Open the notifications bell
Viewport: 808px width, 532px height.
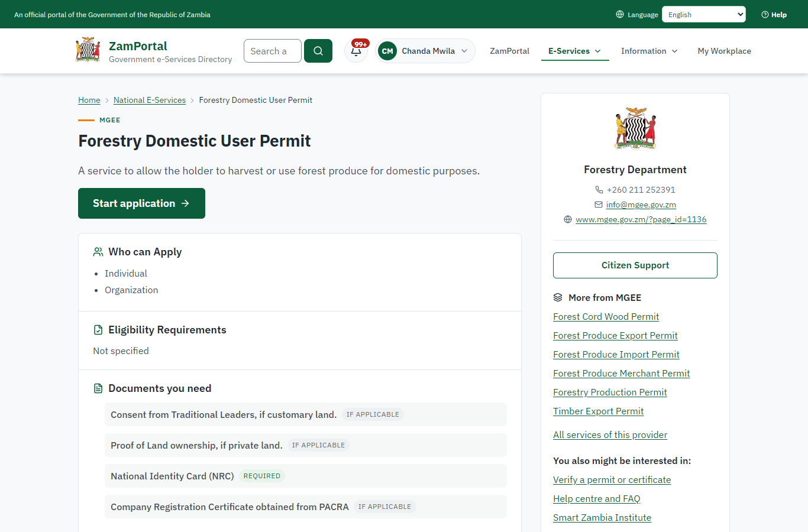356,51
